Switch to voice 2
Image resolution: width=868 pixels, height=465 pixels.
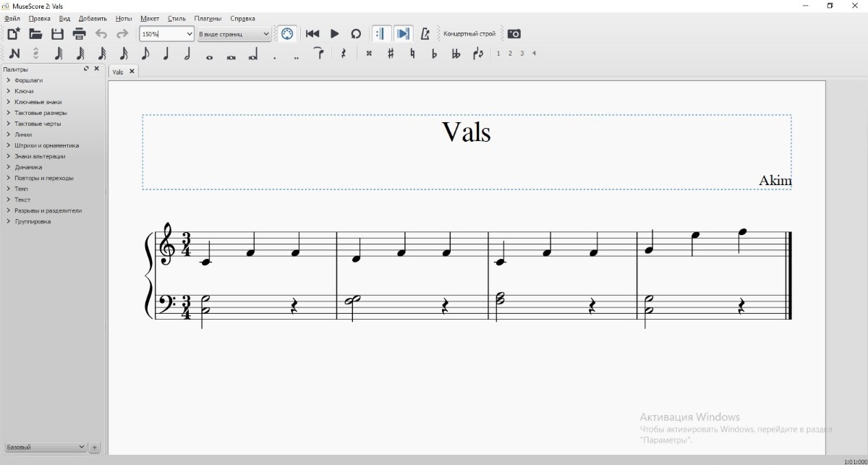coord(510,54)
